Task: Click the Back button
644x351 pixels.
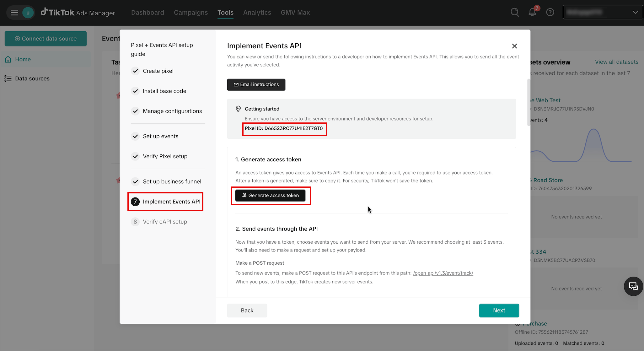Action: pos(247,310)
